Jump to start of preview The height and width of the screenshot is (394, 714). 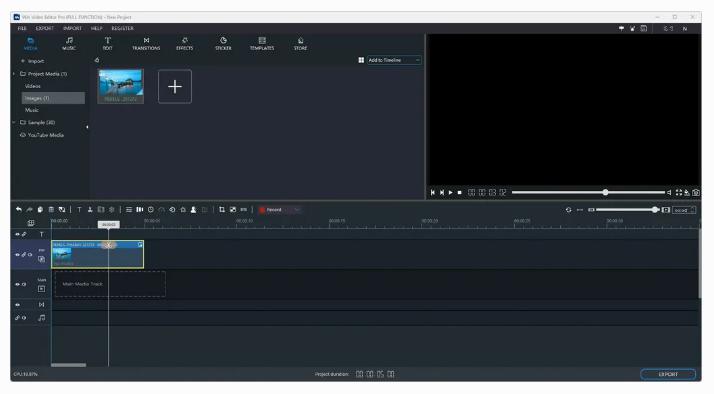pos(433,193)
